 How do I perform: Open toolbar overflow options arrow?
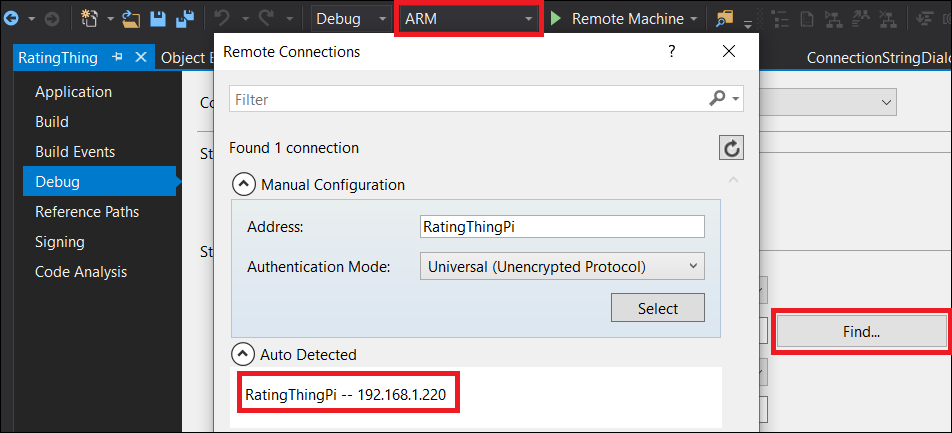pyautogui.click(x=748, y=24)
